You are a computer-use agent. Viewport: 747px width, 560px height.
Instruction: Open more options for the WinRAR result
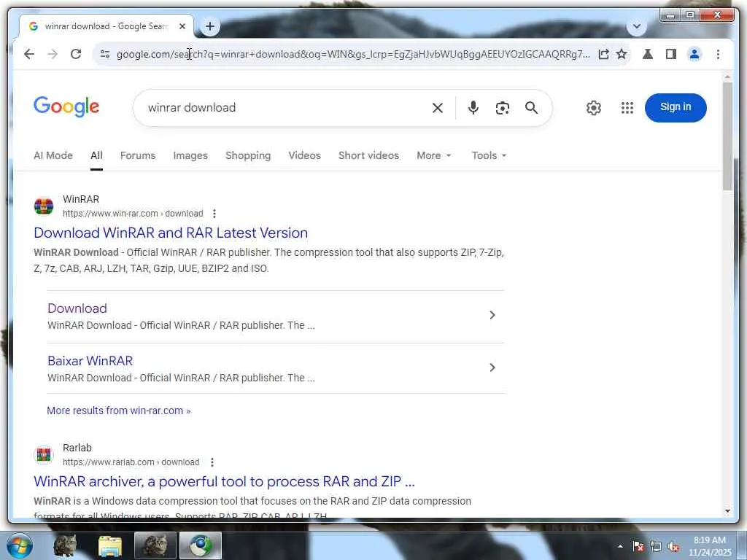(214, 214)
